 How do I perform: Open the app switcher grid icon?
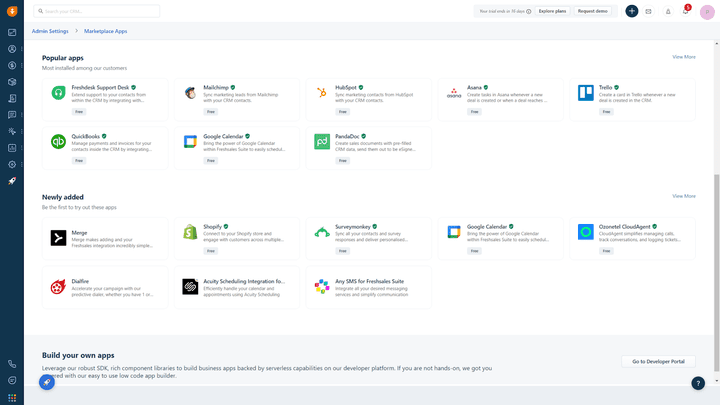tap(12, 398)
